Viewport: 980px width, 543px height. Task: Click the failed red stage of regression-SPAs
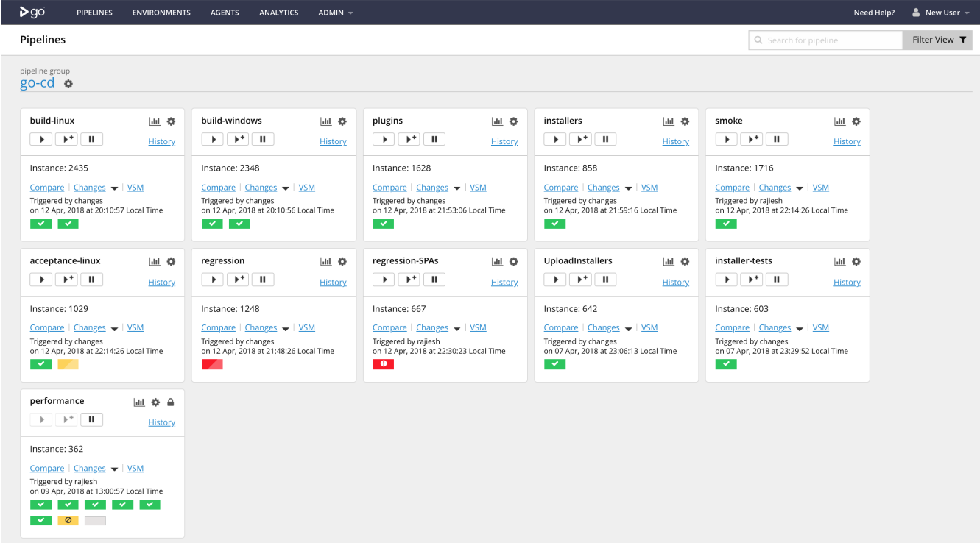384,364
